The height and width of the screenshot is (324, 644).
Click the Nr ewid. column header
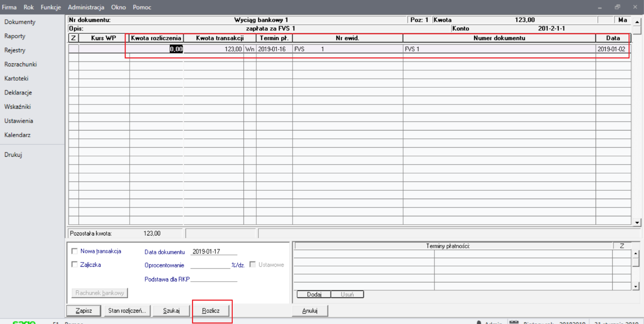click(x=347, y=38)
